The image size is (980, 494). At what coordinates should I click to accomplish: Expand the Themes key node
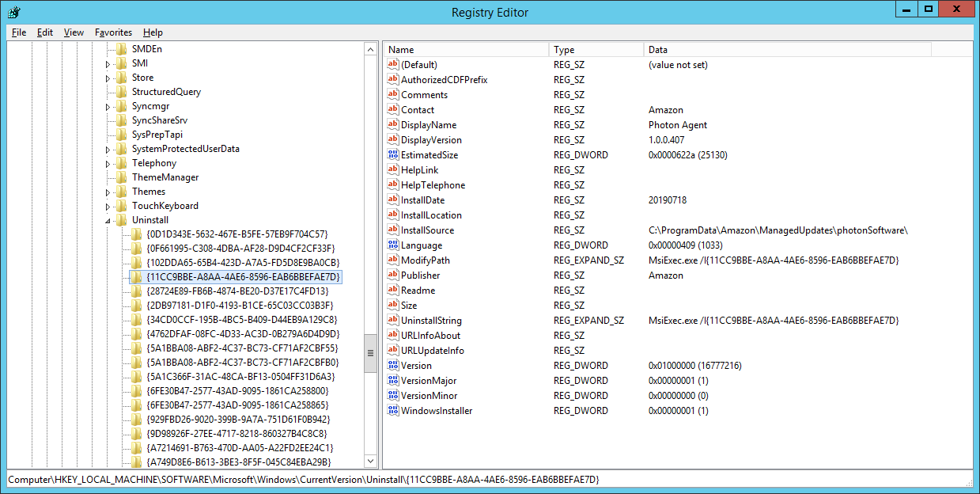point(108,192)
